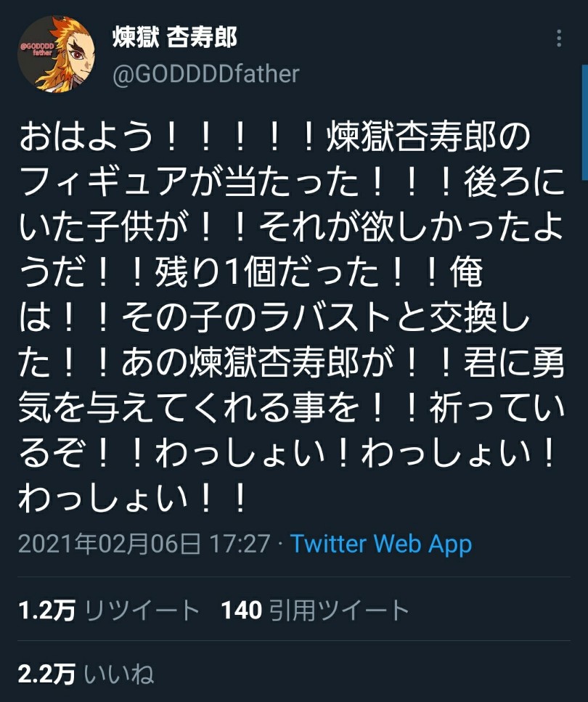Open the three-dot more options menu
The width and height of the screenshot is (588, 702).
(x=559, y=38)
